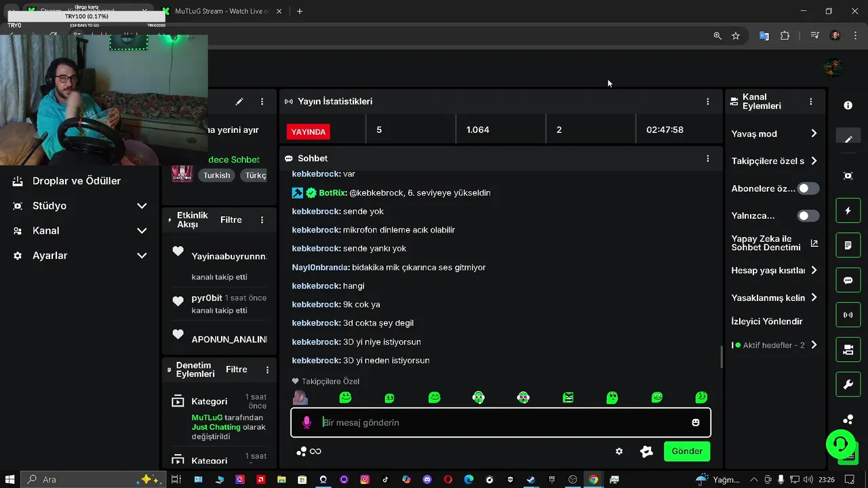Viewport: 868px width, 488px height.
Task: Toggle the Yalnızca... chat switch
Action: [808, 216]
